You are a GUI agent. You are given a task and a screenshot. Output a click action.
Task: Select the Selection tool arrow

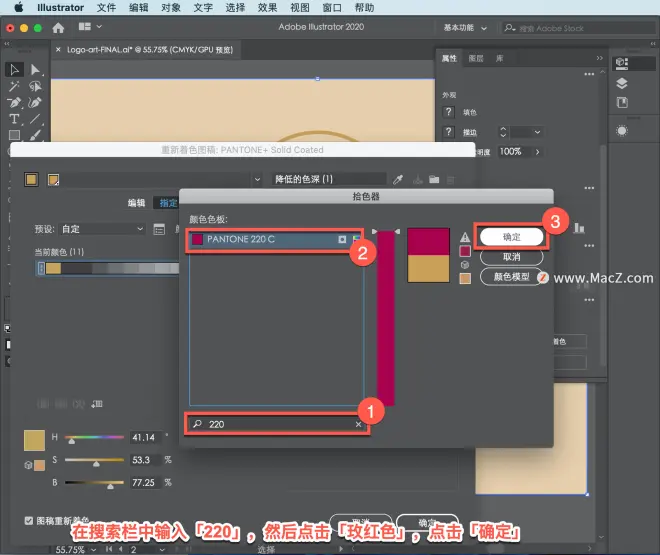[x=14, y=69]
